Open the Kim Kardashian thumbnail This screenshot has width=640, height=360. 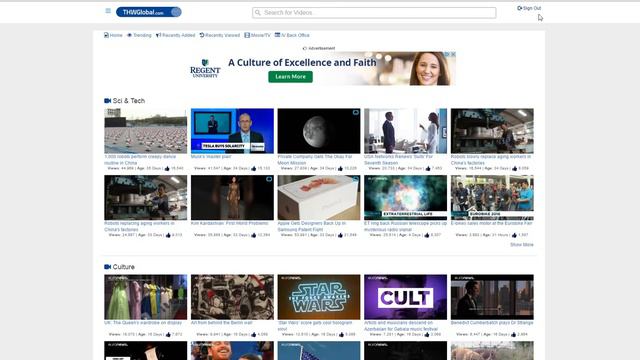pos(232,198)
